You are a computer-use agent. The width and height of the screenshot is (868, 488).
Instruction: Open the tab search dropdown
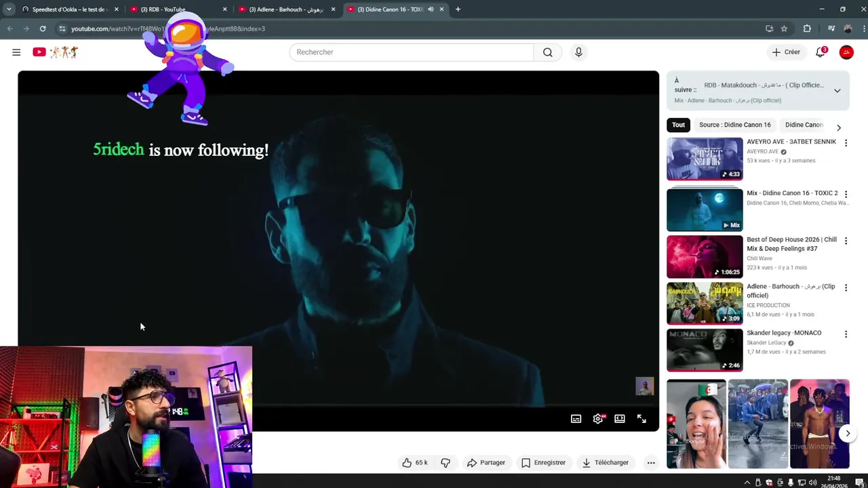click(9, 9)
